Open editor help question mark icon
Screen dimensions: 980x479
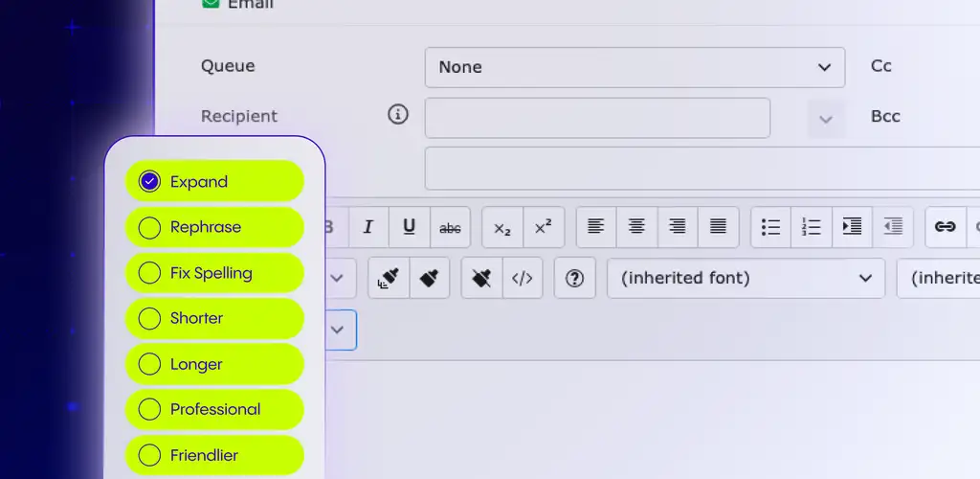coord(574,279)
